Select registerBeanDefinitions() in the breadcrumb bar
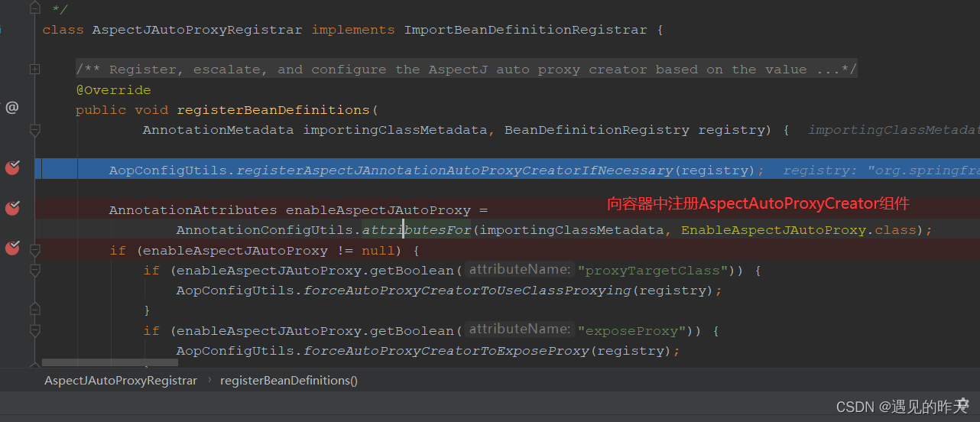This screenshot has width=980, height=422. (289, 380)
